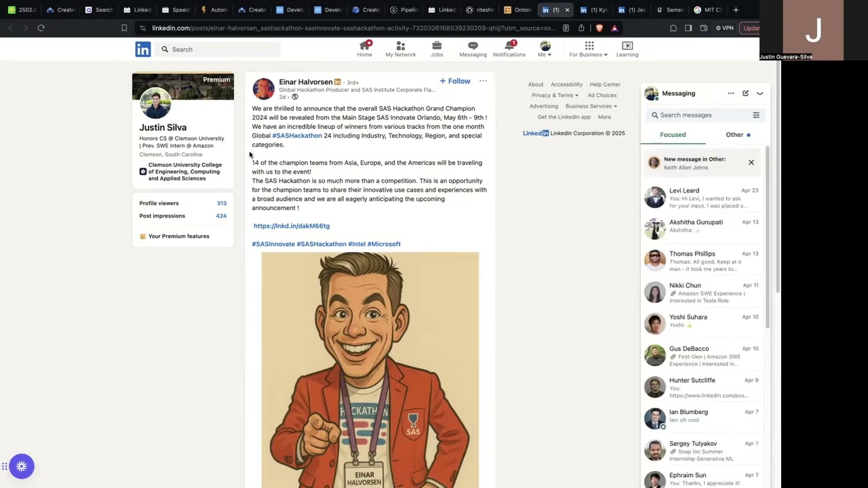Click the LinkedIn logo
The height and width of the screenshot is (488, 868).
pos(143,49)
